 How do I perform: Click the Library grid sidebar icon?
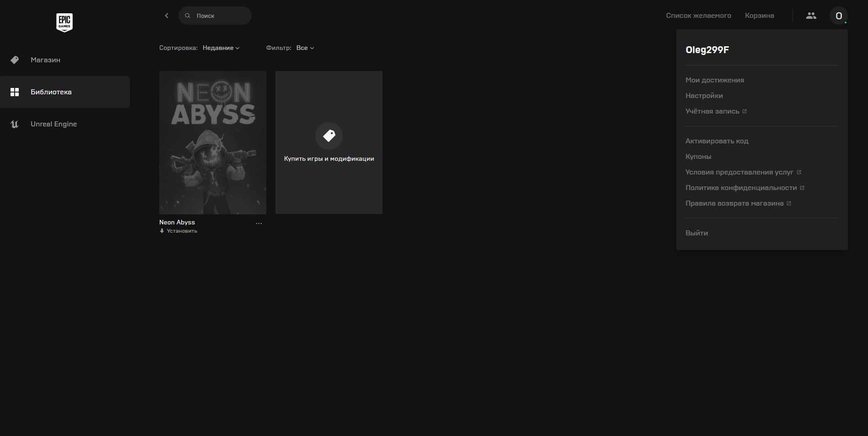(15, 92)
